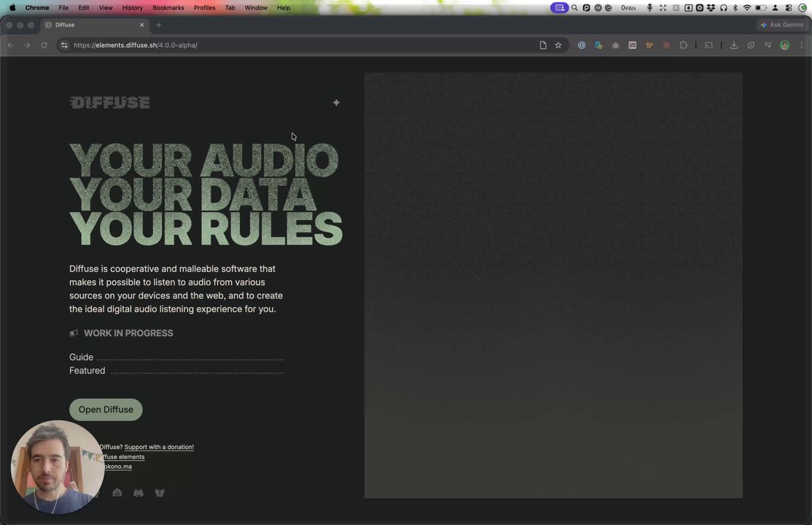Click the house-shaped footer icon
The width and height of the screenshot is (812, 525).
(x=117, y=493)
